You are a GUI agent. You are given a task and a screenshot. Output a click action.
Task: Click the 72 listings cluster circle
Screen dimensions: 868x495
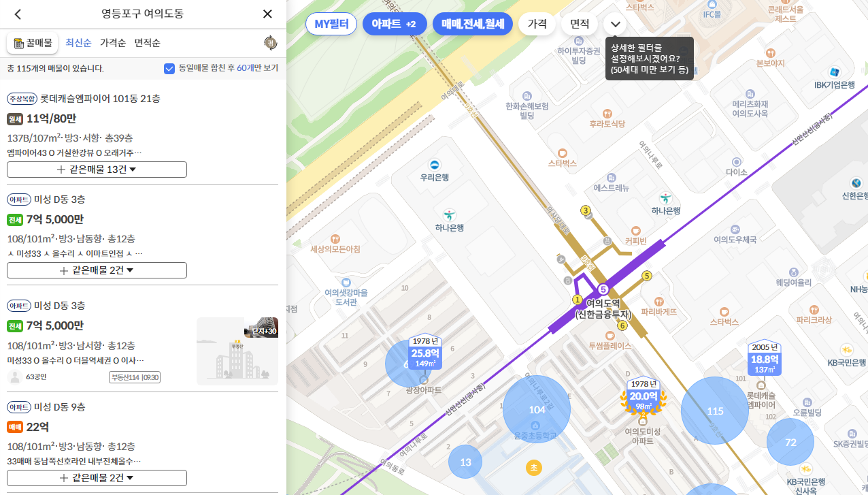click(790, 442)
